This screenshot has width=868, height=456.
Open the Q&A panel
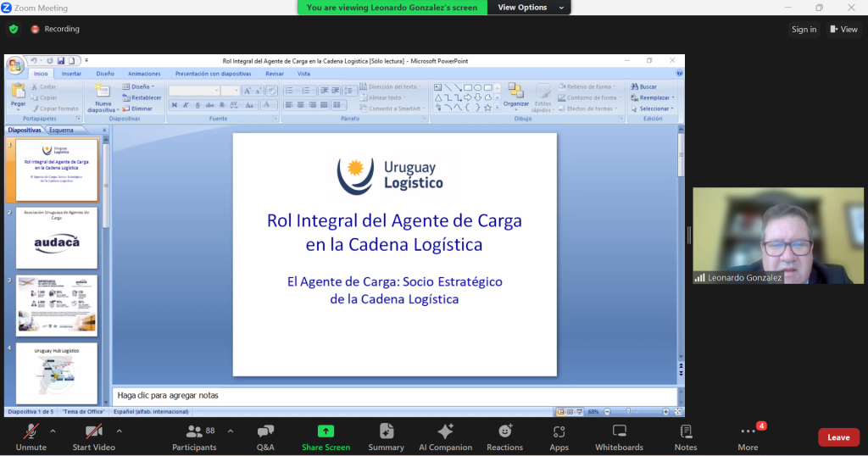(265, 437)
